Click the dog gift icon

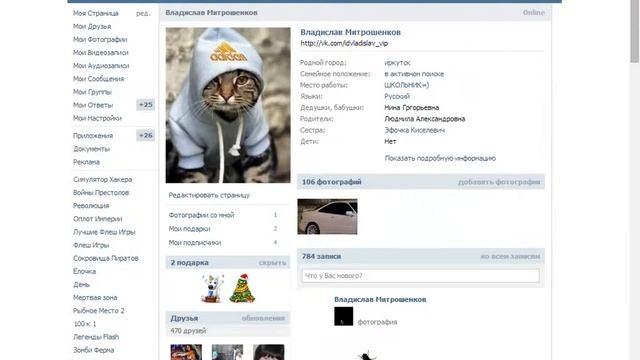point(212,288)
